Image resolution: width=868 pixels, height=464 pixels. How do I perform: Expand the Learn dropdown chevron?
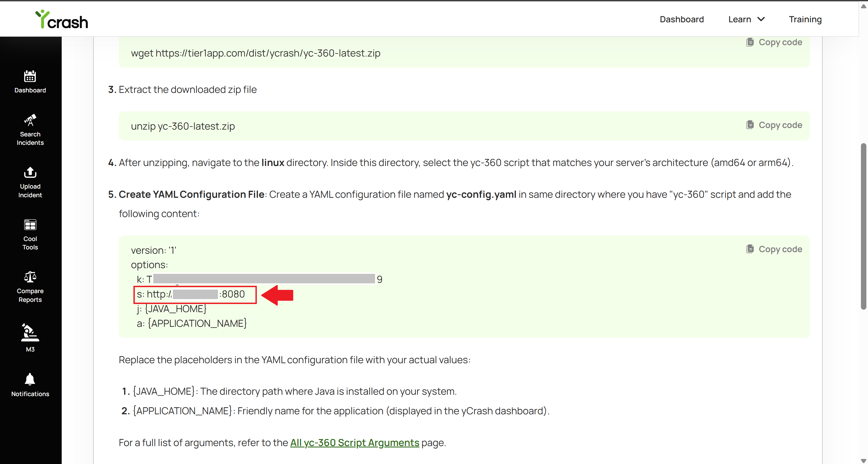point(761,19)
